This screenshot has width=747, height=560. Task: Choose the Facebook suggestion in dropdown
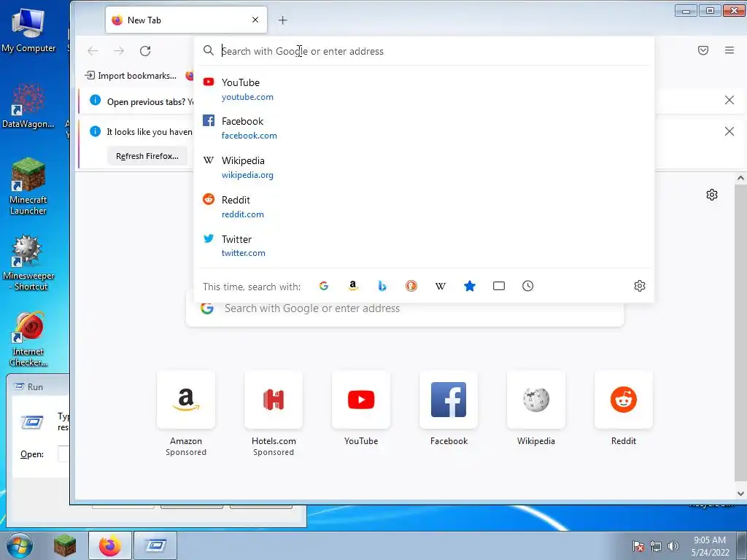coord(424,128)
